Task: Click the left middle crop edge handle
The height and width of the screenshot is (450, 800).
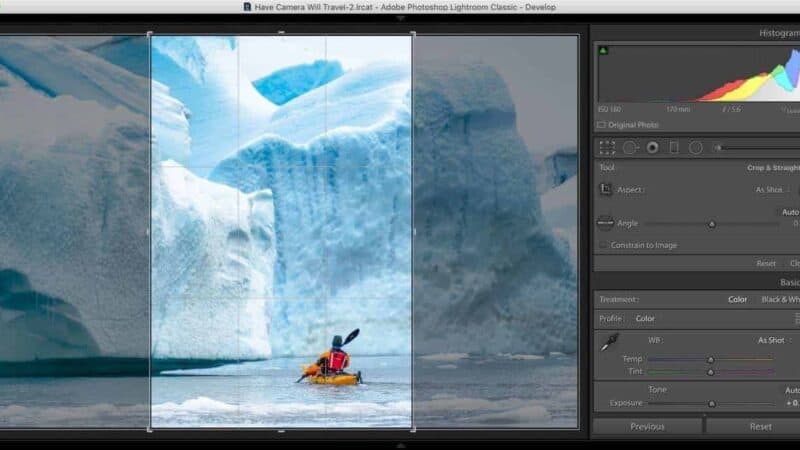Action: coord(148,232)
